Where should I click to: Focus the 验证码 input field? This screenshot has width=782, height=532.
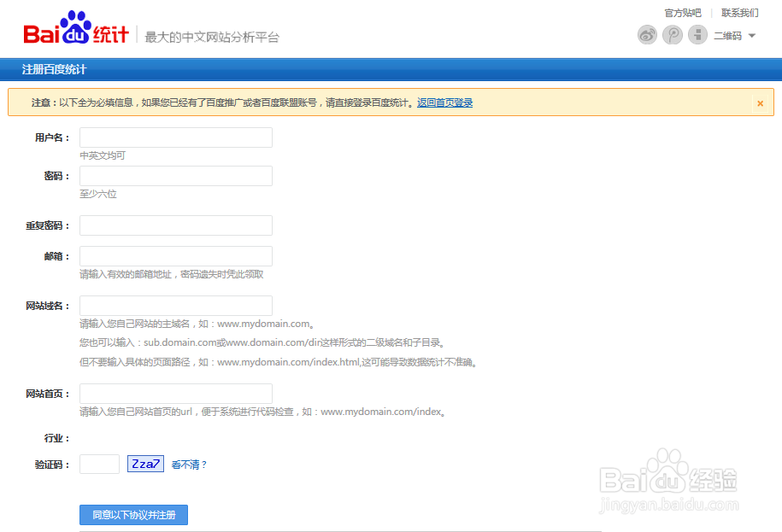99,464
